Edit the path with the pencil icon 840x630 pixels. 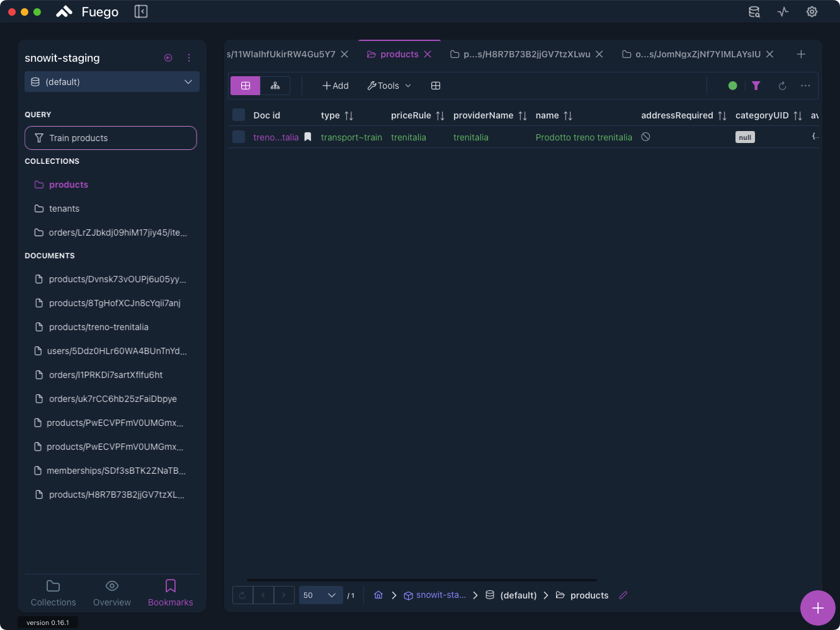pyautogui.click(x=623, y=595)
